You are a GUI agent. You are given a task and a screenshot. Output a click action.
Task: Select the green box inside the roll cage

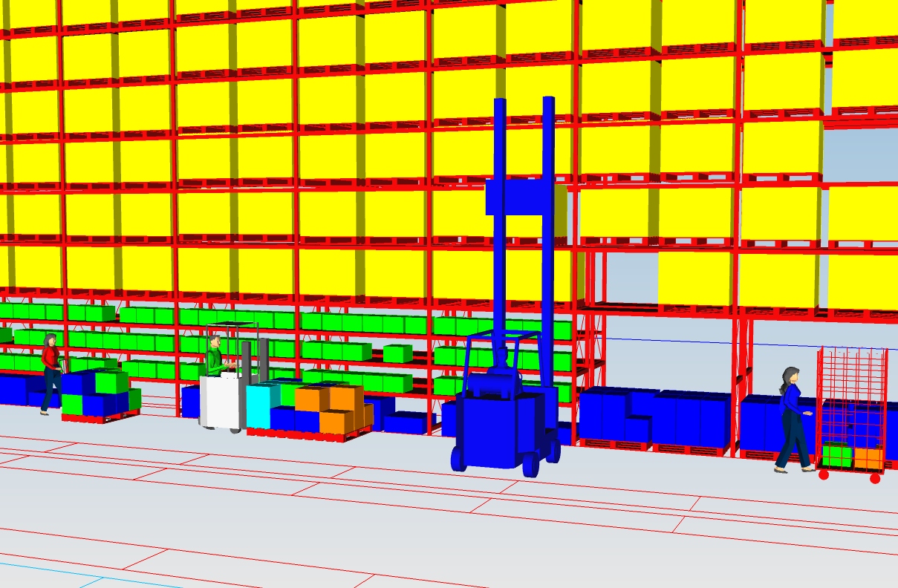[837, 454]
